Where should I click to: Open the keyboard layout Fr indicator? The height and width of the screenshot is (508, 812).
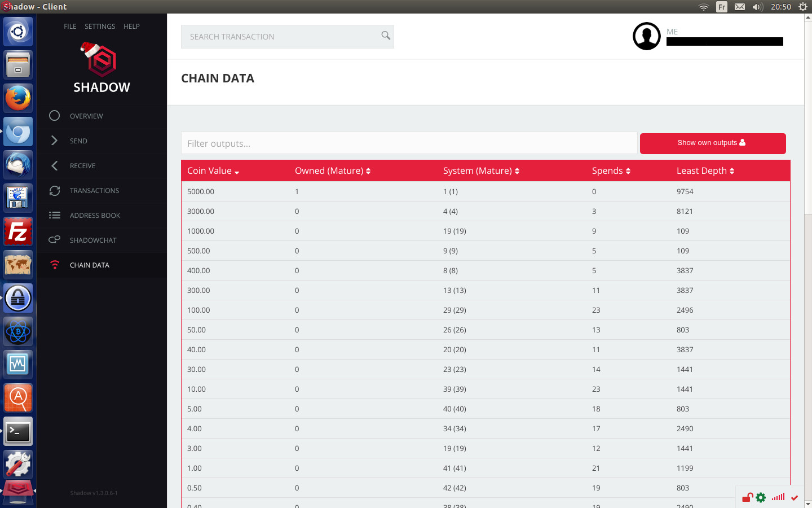click(722, 7)
